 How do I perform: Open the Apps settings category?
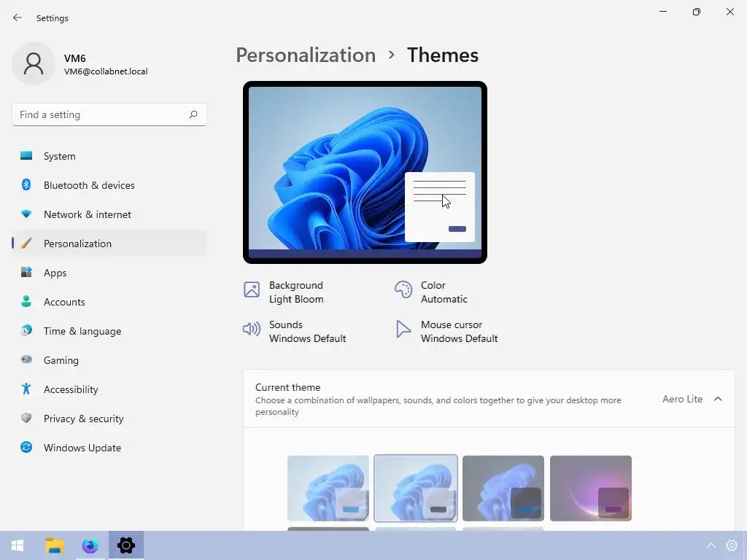pyautogui.click(x=109, y=273)
